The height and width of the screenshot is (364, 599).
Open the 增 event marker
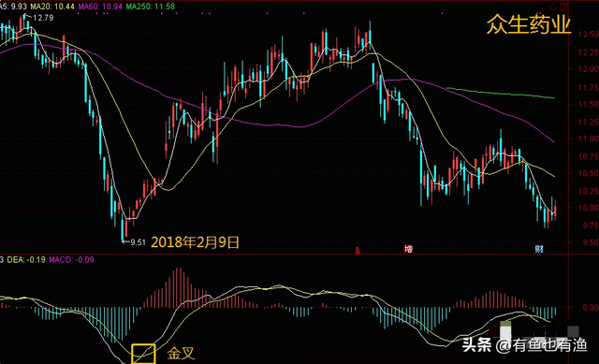pos(408,249)
